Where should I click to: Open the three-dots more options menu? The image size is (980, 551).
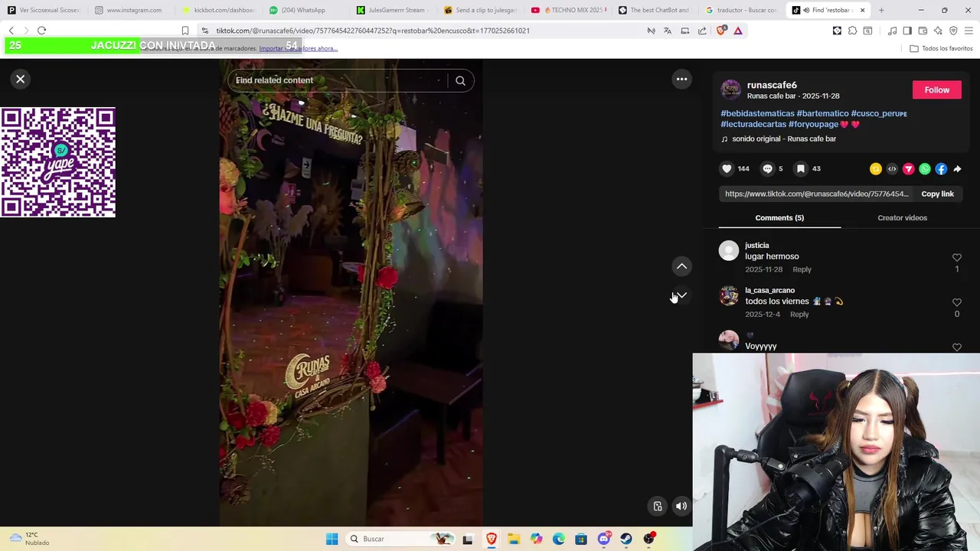(681, 79)
